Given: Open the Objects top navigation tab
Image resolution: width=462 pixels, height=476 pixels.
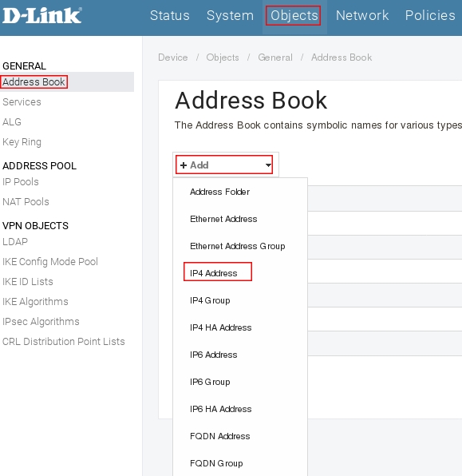Looking at the screenshot, I should click(294, 15).
